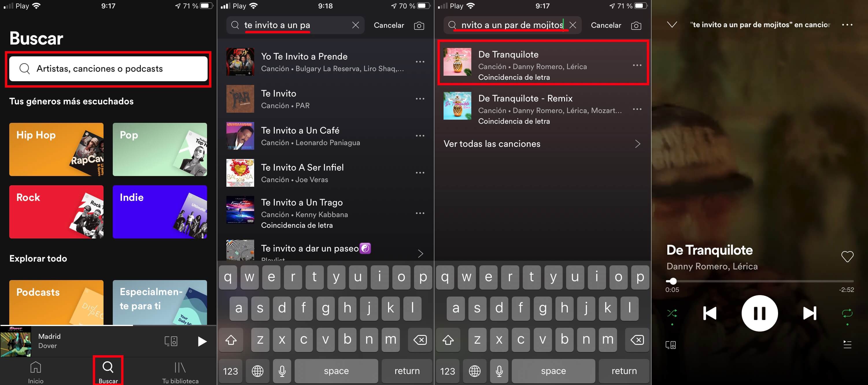
Task: Select song 'Te Invito A Ser Infiel'
Action: click(x=325, y=173)
